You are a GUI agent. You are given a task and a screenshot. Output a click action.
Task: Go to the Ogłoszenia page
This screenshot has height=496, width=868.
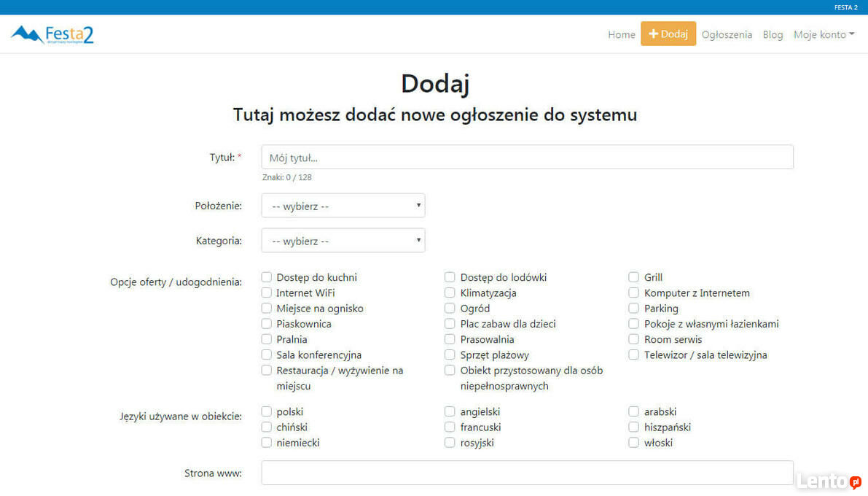(726, 34)
